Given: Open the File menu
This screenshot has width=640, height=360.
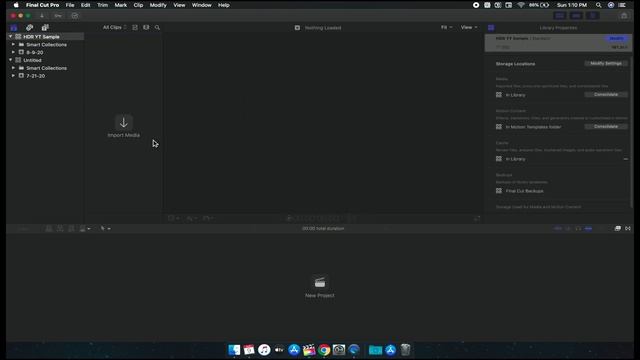Looking at the screenshot, I should pyautogui.click(x=70, y=5).
